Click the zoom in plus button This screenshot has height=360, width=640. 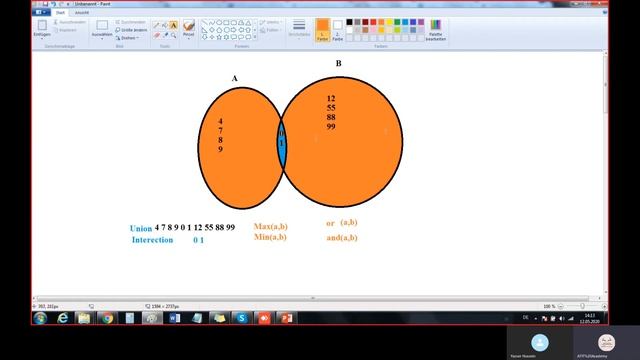(x=604, y=306)
